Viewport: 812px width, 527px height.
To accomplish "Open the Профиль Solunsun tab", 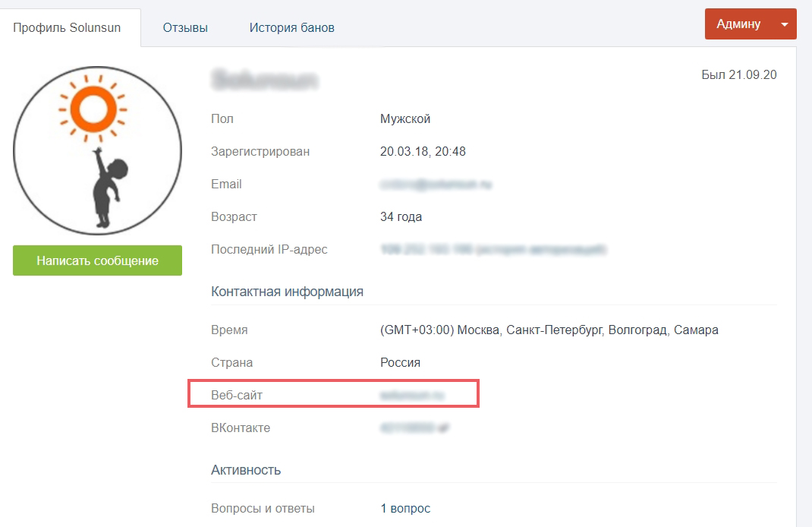I will (67, 27).
